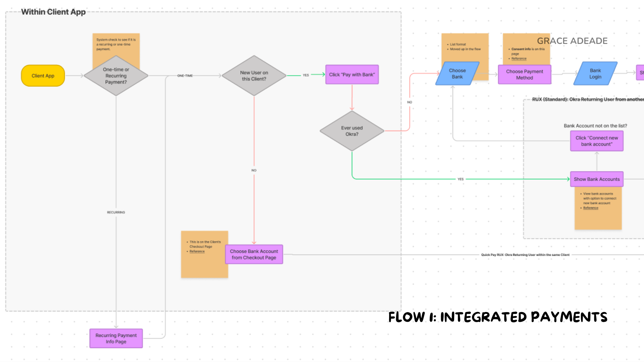
Task: Select the 'Show Bank Accounts' process box
Action: coord(597,179)
